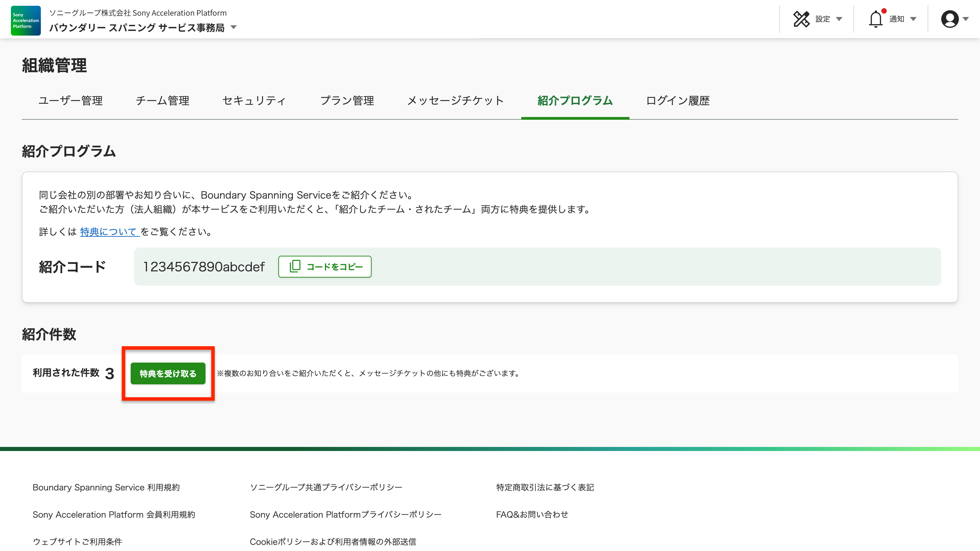Go to the ログイン履歴 tab
Screen dimensions: 980x551
pyautogui.click(x=677, y=100)
